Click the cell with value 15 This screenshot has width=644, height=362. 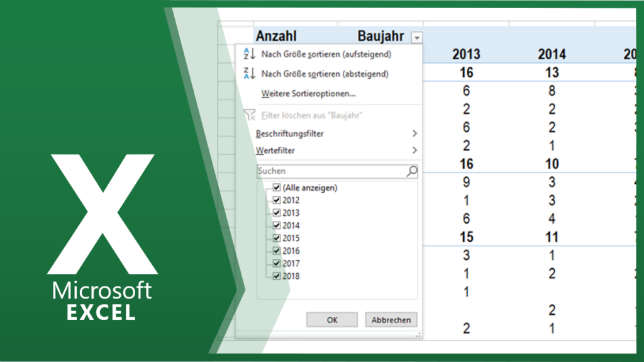point(466,237)
